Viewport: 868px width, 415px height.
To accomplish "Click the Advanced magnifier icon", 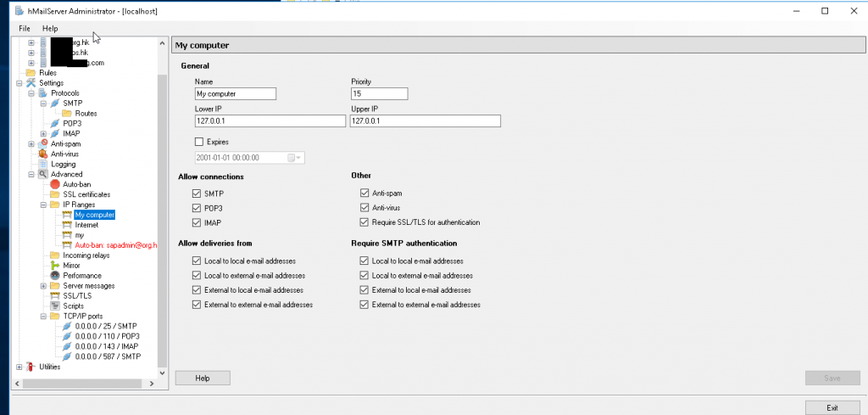I will tap(43, 174).
